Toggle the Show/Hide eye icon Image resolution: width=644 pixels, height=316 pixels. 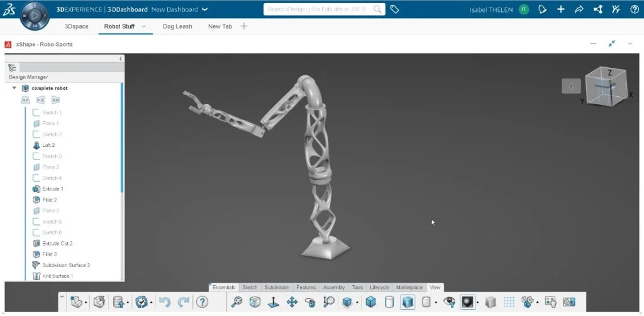pos(449,302)
